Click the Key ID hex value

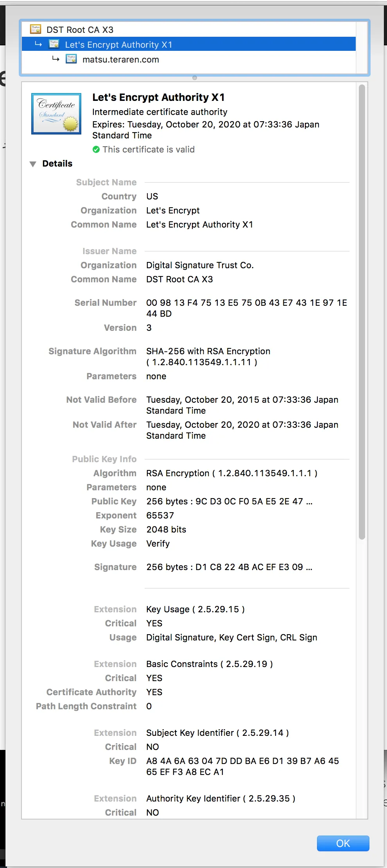point(242,766)
